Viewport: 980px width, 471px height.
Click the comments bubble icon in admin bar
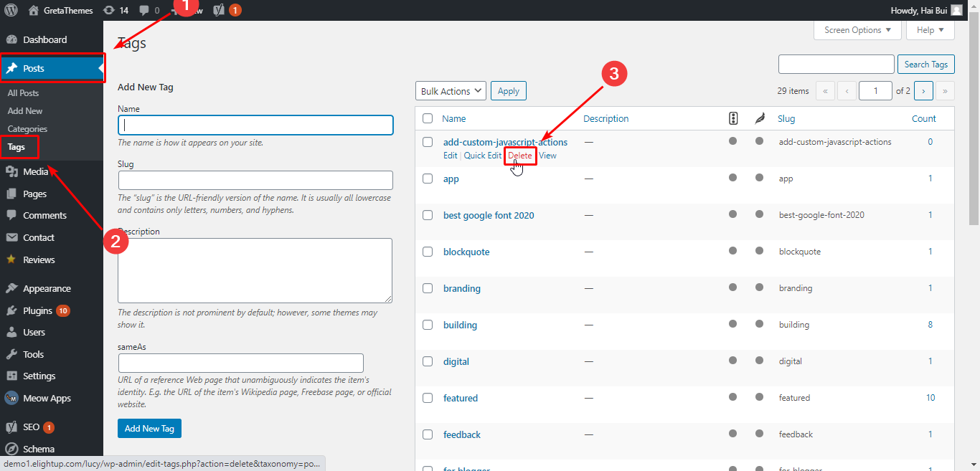click(144, 11)
